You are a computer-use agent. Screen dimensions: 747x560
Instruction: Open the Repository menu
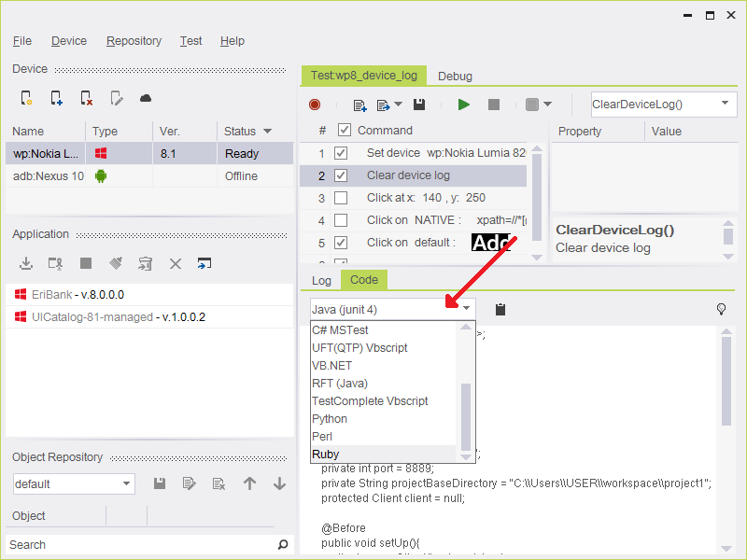(134, 41)
